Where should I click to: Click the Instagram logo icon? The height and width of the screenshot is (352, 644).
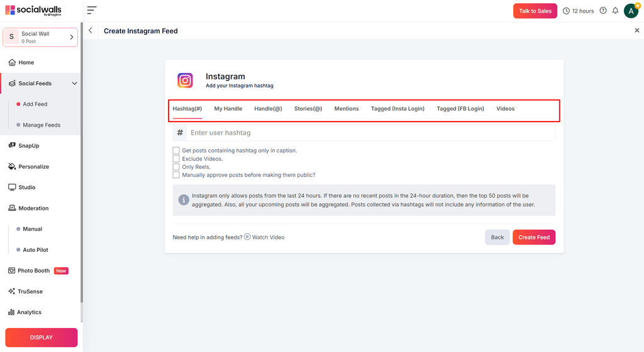pyautogui.click(x=185, y=80)
